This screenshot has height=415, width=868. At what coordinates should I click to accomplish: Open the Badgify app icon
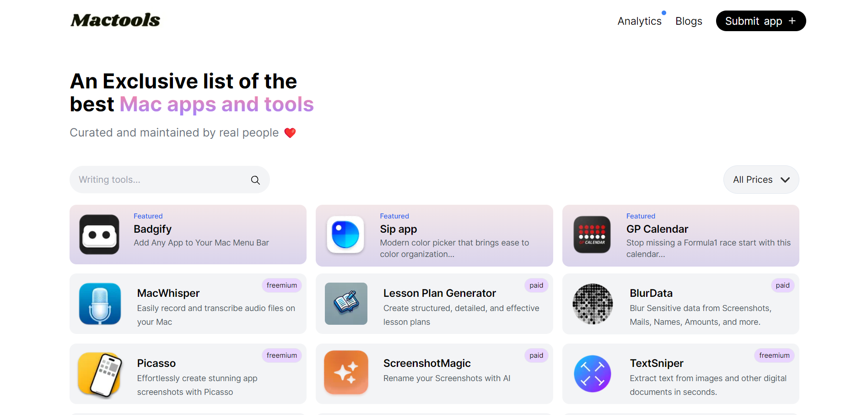tap(99, 235)
